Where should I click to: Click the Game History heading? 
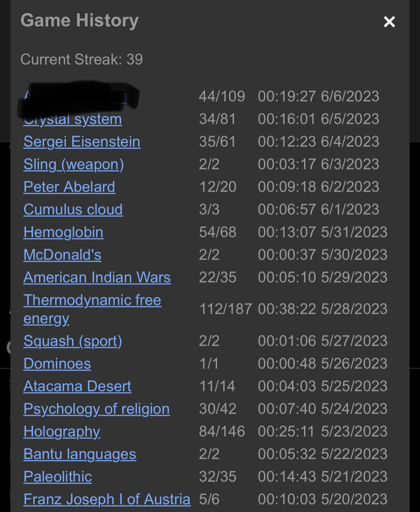[80, 20]
